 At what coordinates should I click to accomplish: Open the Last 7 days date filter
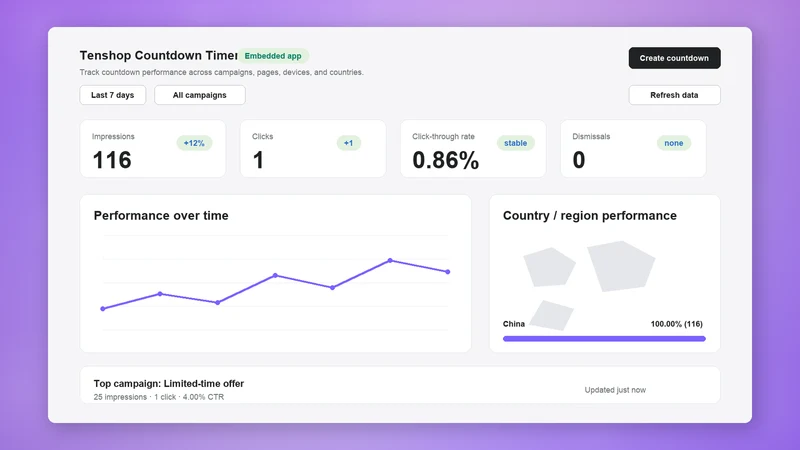[113, 95]
